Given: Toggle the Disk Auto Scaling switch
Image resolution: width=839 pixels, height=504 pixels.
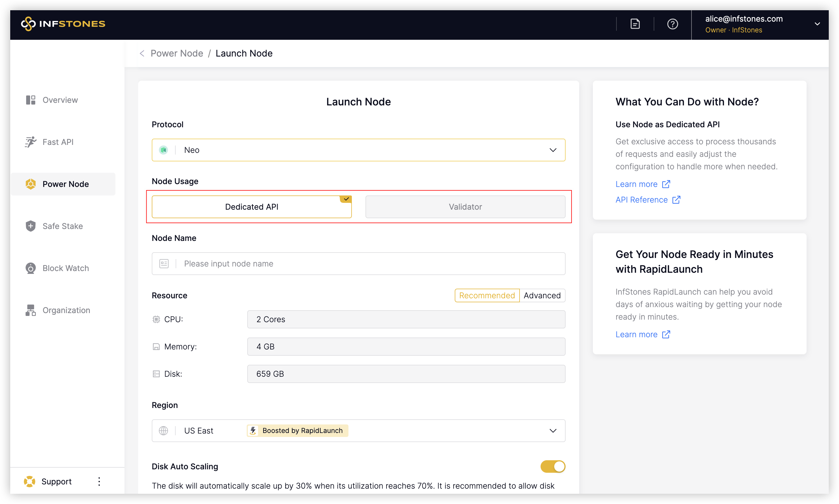Looking at the screenshot, I should tap(553, 466).
